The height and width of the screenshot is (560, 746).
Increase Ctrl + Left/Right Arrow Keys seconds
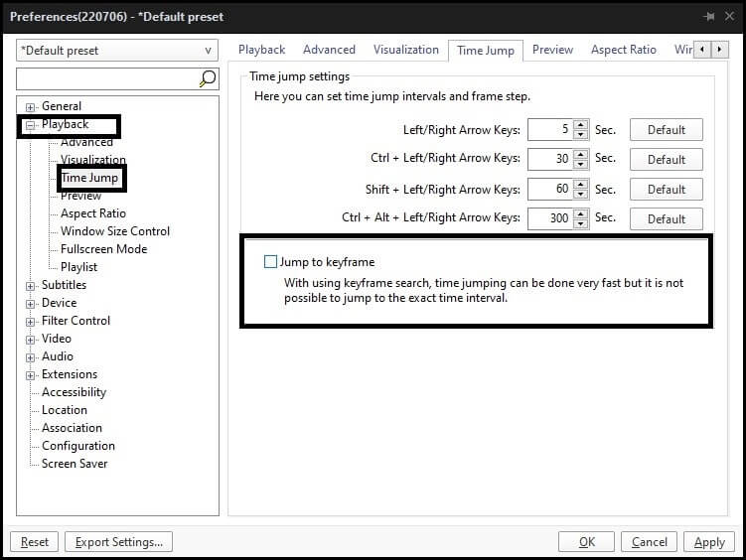point(580,155)
